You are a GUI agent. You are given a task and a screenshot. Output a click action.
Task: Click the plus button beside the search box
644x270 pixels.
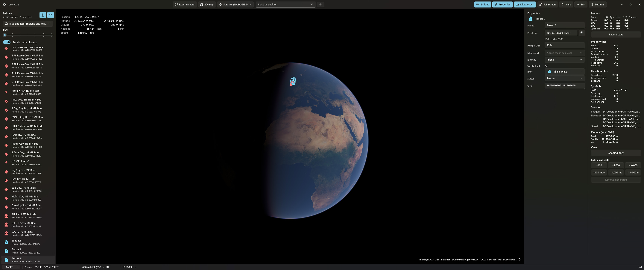[320, 4]
